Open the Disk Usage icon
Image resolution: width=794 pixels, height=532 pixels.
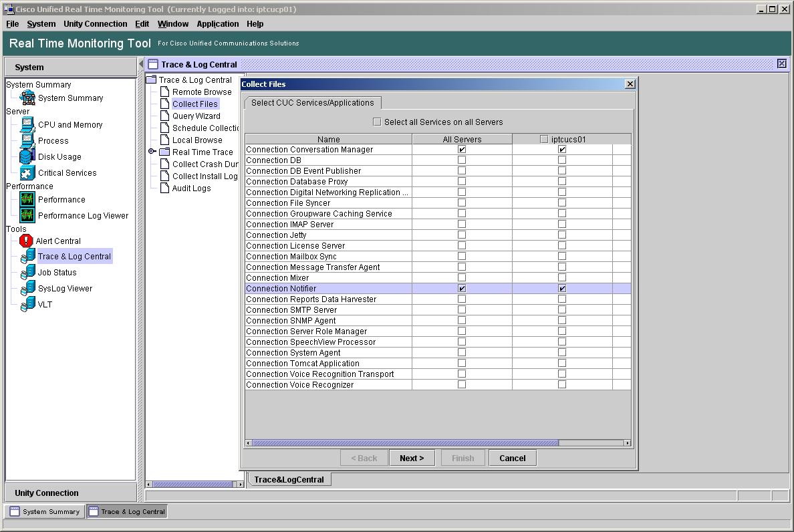point(27,156)
